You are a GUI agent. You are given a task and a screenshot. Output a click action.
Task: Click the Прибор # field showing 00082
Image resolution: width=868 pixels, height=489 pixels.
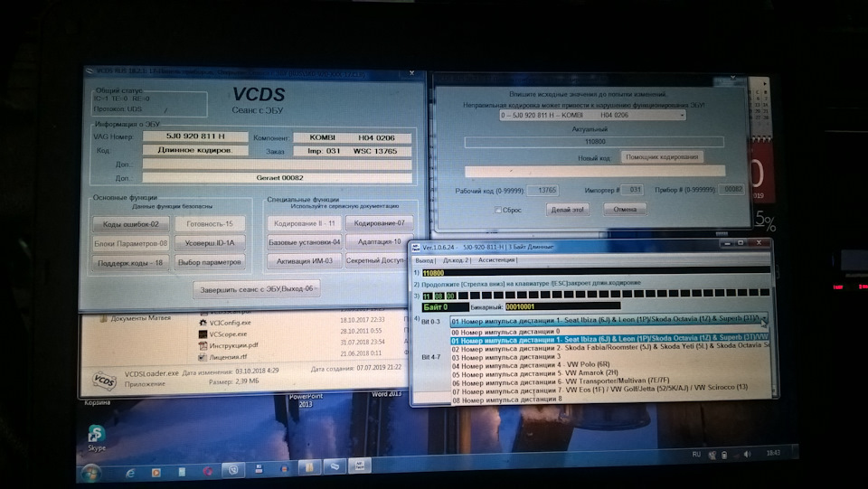731,189
